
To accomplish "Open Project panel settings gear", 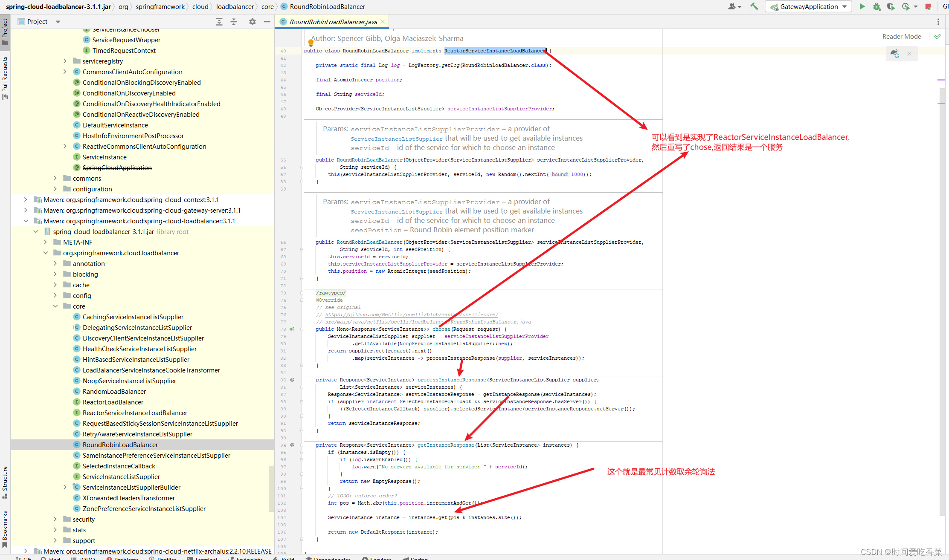I will pyautogui.click(x=252, y=22).
